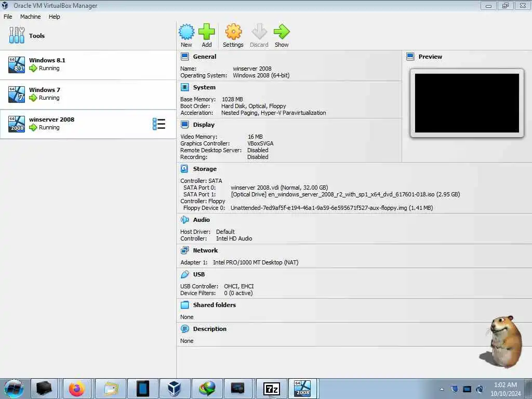Click the Discard toolbar icon

(x=259, y=32)
